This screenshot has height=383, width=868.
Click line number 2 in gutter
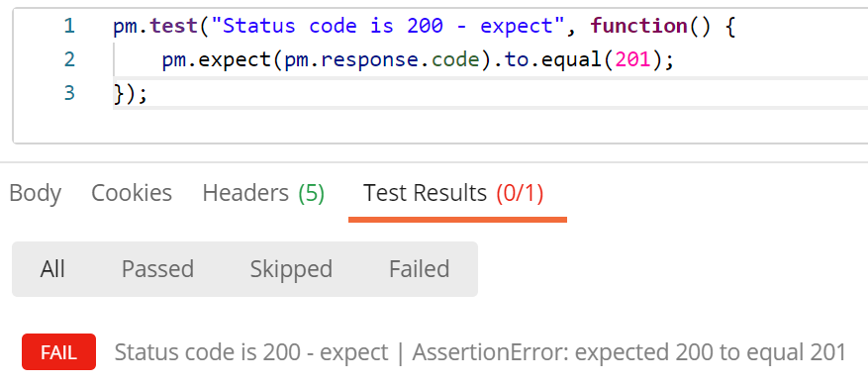click(x=69, y=59)
